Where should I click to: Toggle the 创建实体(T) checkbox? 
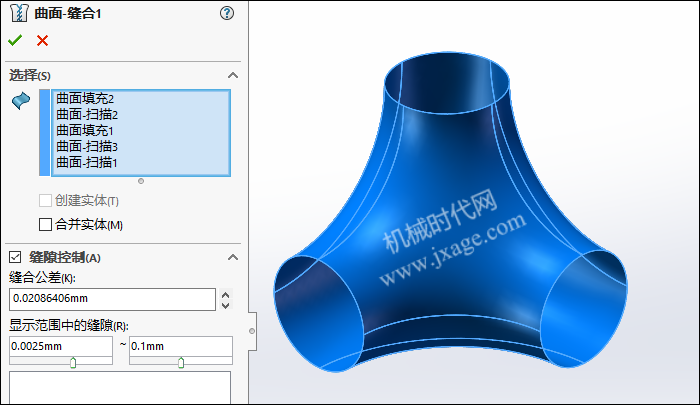coord(45,200)
